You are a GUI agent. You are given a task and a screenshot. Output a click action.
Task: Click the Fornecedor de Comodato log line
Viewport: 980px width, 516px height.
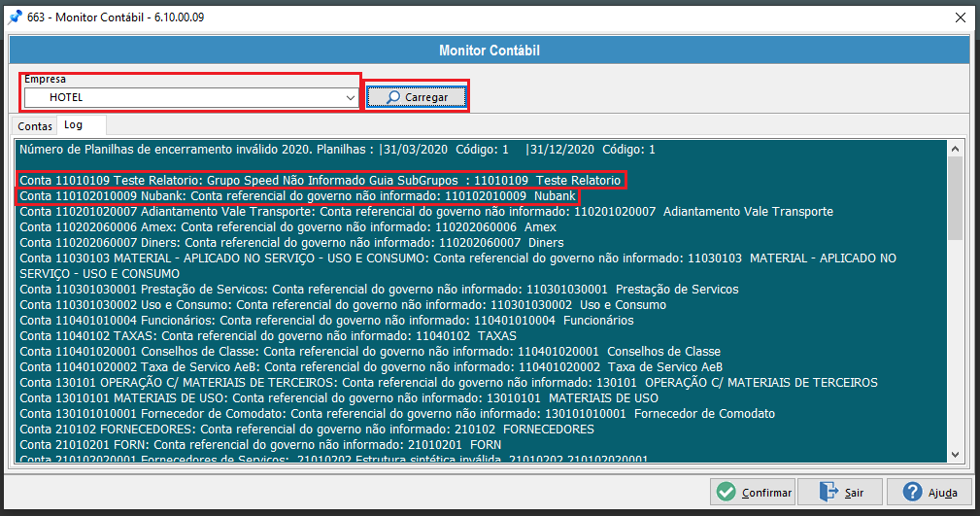(x=397, y=413)
